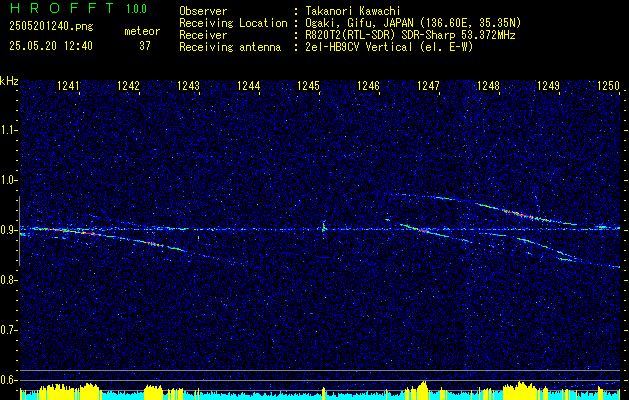Click the HROFFT title text
Viewport: 629px width, 400px height.
click(62, 8)
